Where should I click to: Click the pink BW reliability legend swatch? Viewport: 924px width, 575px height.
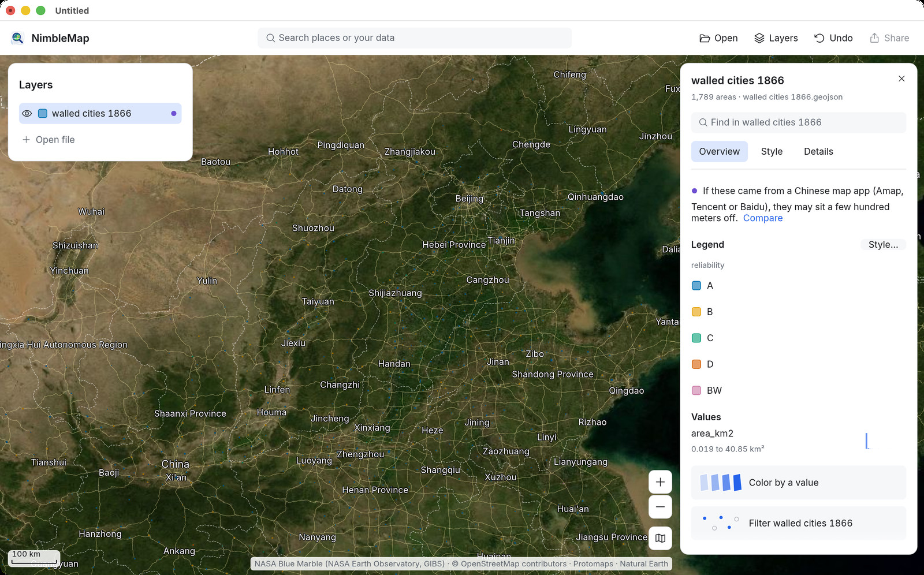pos(696,391)
